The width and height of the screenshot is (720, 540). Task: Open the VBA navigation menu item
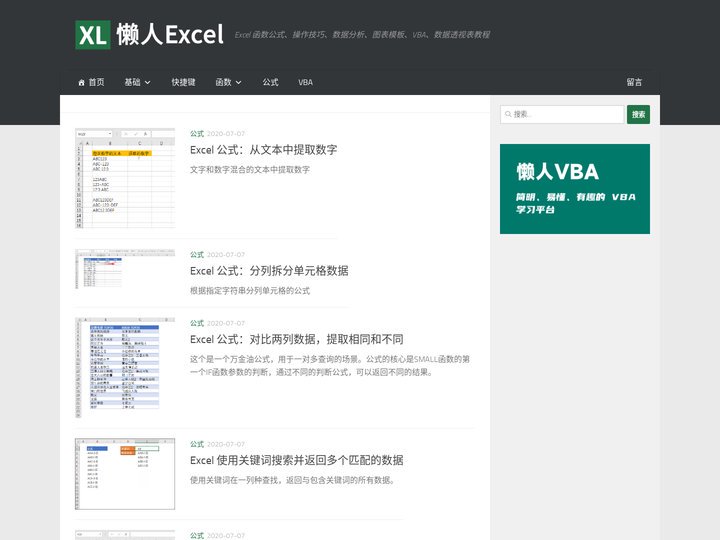(305, 82)
